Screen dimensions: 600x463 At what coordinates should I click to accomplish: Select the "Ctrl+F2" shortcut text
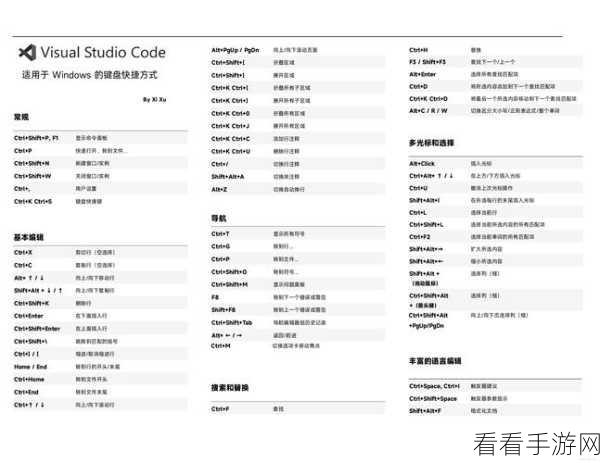[x=420, y=237]
